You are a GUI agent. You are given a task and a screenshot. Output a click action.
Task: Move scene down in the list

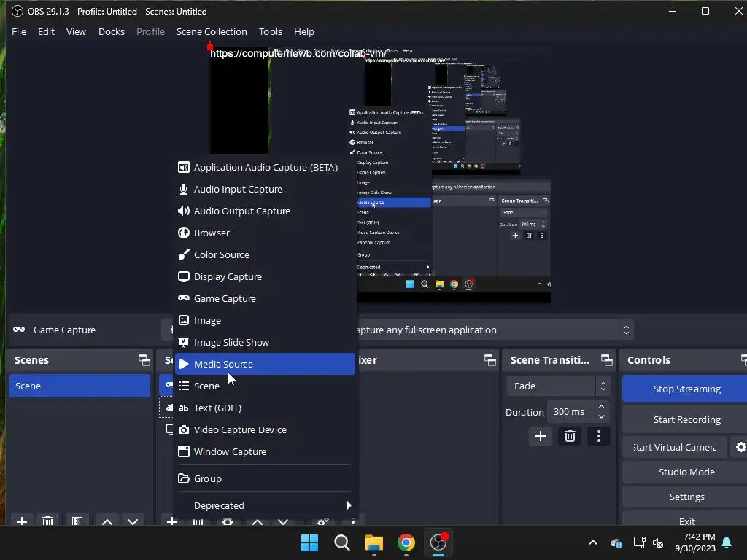[x=133, y=521]
